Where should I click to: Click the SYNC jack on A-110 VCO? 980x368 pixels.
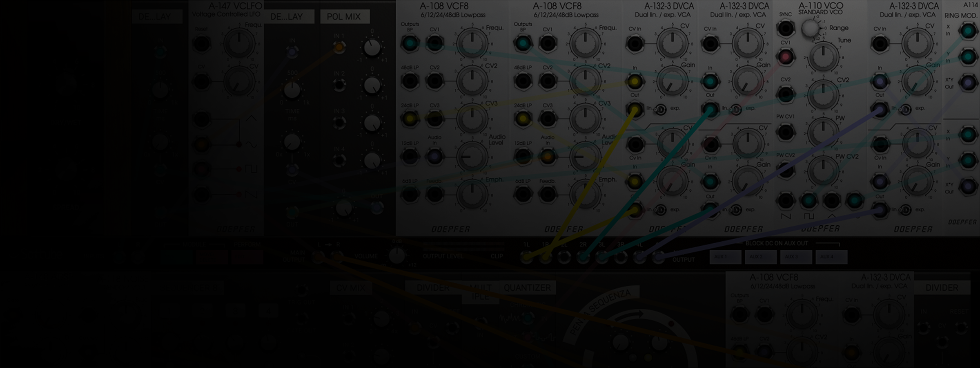click(x=785, y=29)
